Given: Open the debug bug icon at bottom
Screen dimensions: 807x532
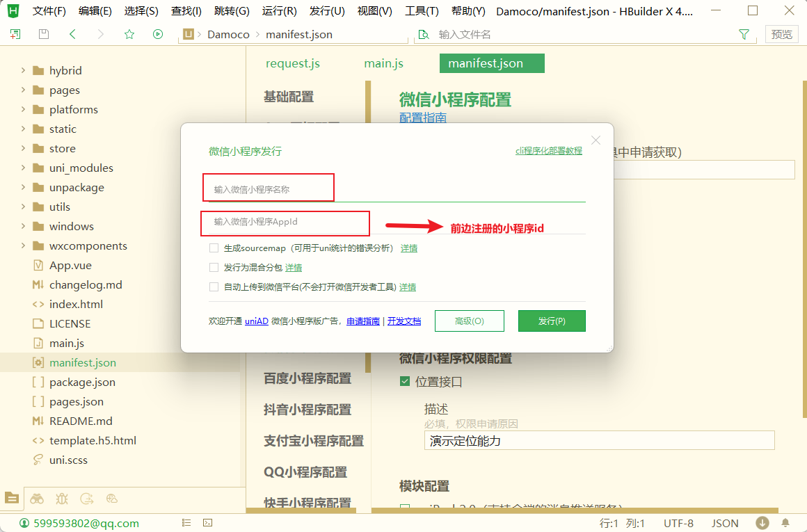Looking at the screenshot, I should click(x=62, y=499).
